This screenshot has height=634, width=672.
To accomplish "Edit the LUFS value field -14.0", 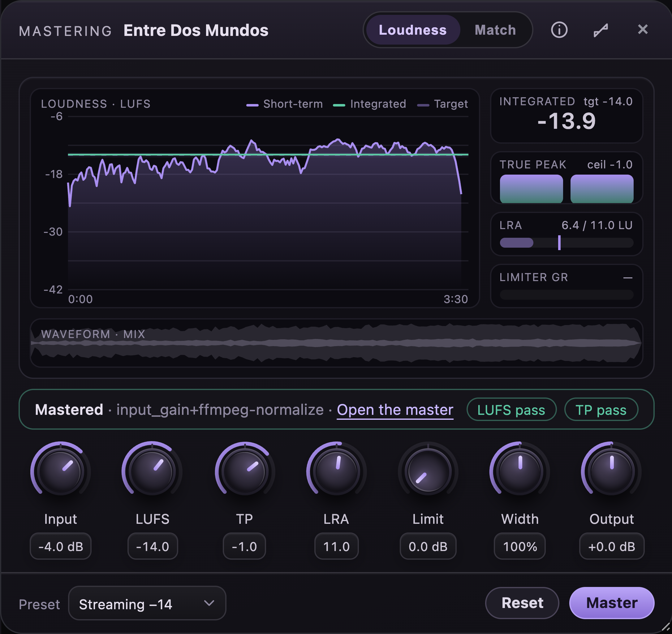I will click(153, 546).
